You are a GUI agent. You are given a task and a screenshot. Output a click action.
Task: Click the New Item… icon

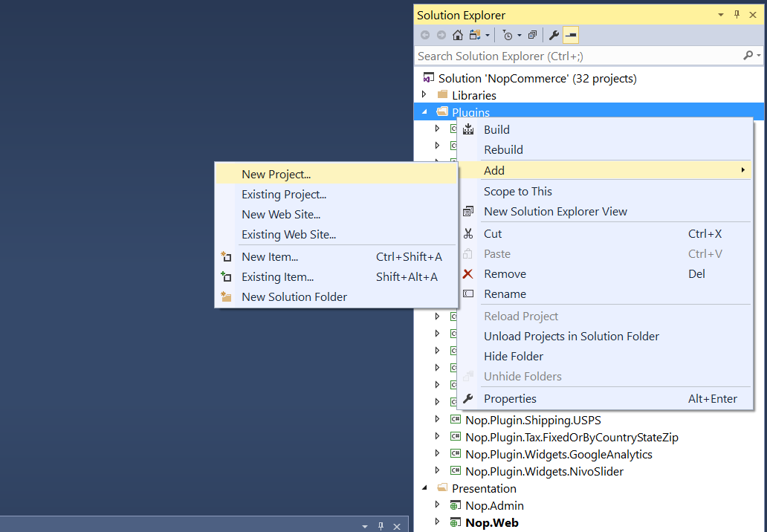[x=226, y=256]
